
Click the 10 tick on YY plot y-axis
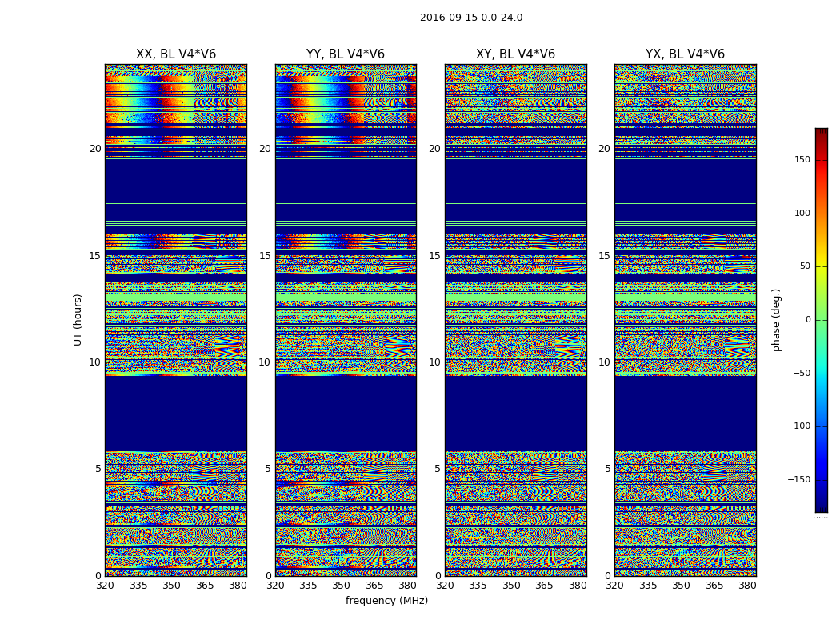click(265, 362)
